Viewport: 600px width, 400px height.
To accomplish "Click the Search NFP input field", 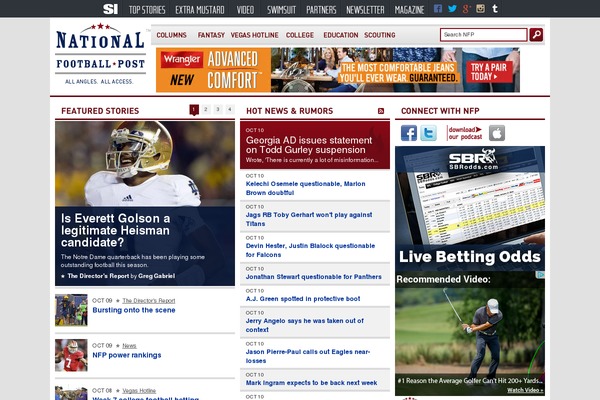I will point(483,34).
